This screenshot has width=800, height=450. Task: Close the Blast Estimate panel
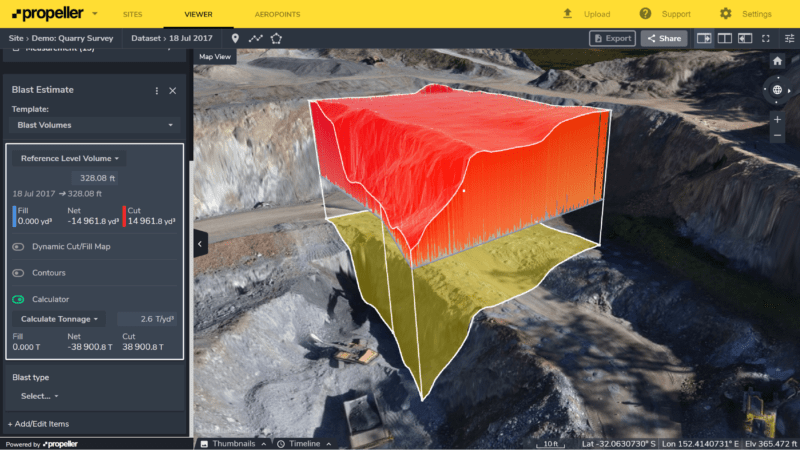[x=172, y=90]
